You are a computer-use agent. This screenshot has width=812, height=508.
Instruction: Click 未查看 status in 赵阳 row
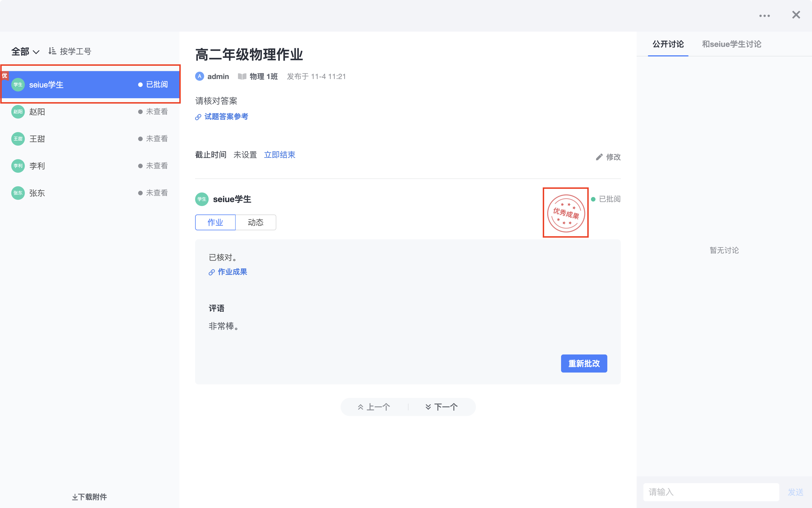coord(153,111)
